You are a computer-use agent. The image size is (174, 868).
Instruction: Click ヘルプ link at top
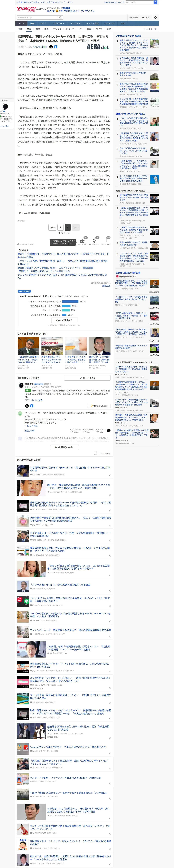click(x=121, y=2)
